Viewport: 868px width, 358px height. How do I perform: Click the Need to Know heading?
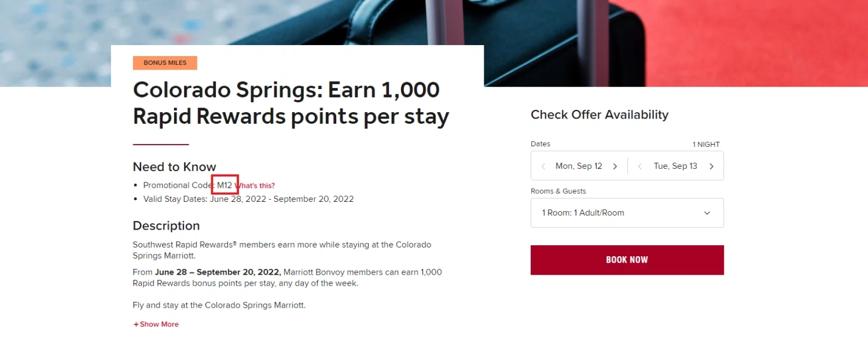coord(174,167)
